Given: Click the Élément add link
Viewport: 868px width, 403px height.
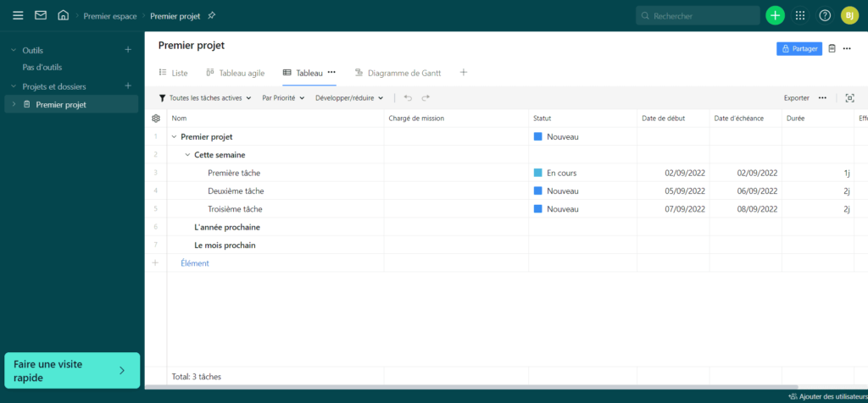Looking at the screenshot, I should point(195,263).
